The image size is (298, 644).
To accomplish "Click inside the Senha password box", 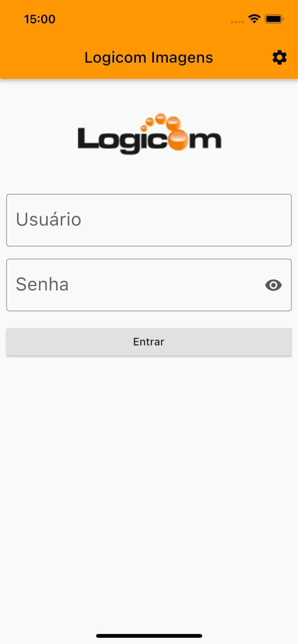I will pos(129,285).
